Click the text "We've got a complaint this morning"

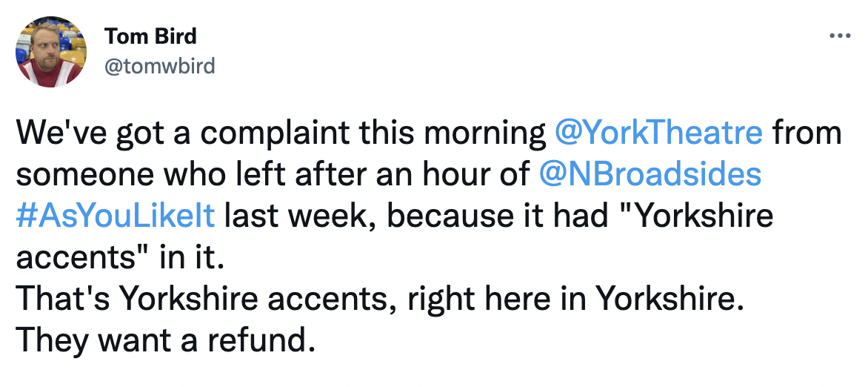click(x=281, y=134)
